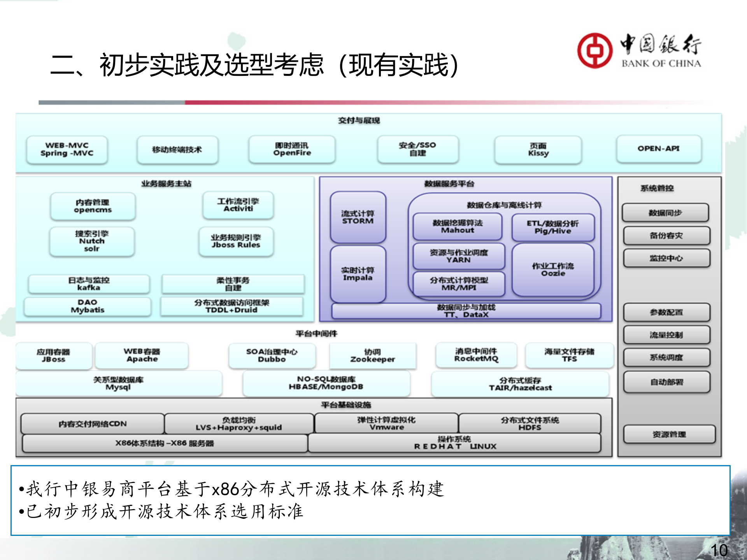Toggle 自动部署 option
The width and height of the screenshot is (747, 560).
[666, 382]
